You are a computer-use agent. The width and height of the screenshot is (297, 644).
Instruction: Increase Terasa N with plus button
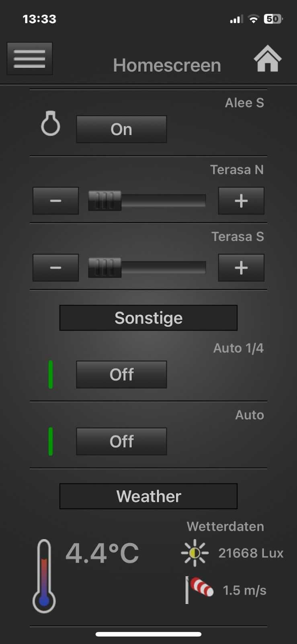(x=241, y=200)
